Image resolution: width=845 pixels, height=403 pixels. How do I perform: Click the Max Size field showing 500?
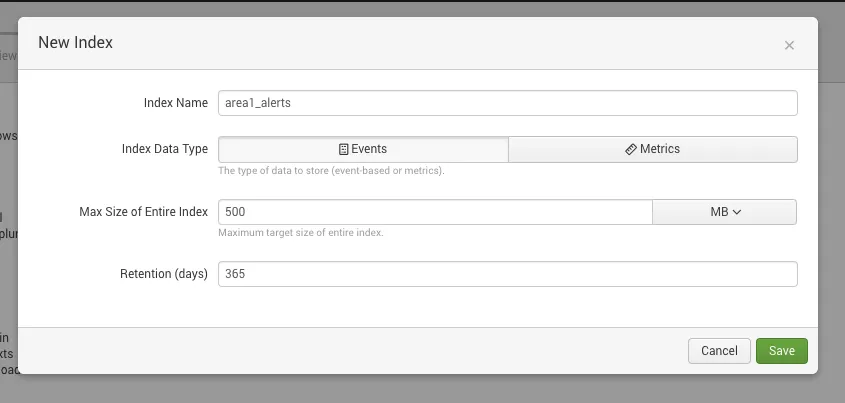pyautogui.click(x=435, y=212)
